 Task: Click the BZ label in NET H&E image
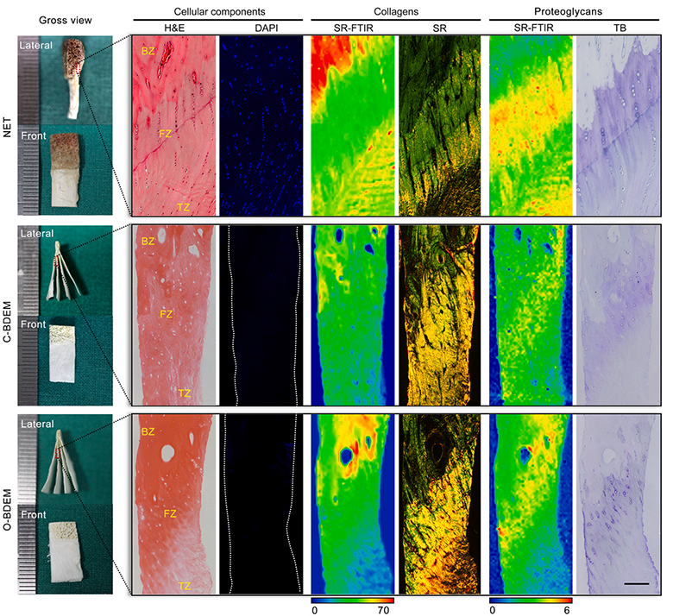pos(150,52)
